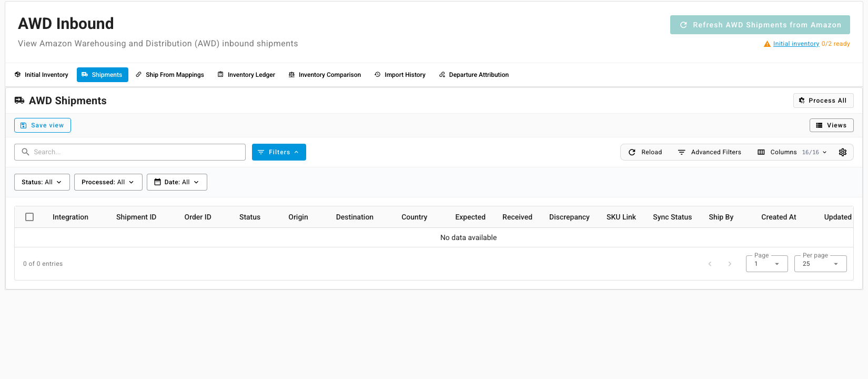Expand the Columns 16/16 dropdown
The image size is (868, 379).
(792, 152)
